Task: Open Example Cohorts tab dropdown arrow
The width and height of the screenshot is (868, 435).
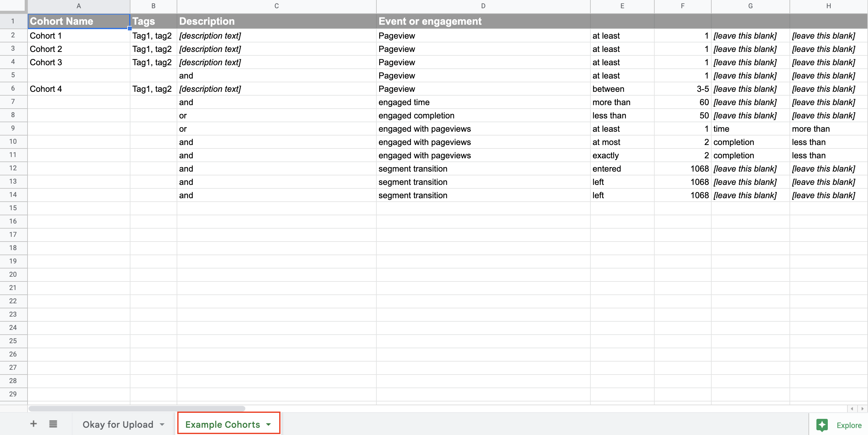Action: click(268, 424)
